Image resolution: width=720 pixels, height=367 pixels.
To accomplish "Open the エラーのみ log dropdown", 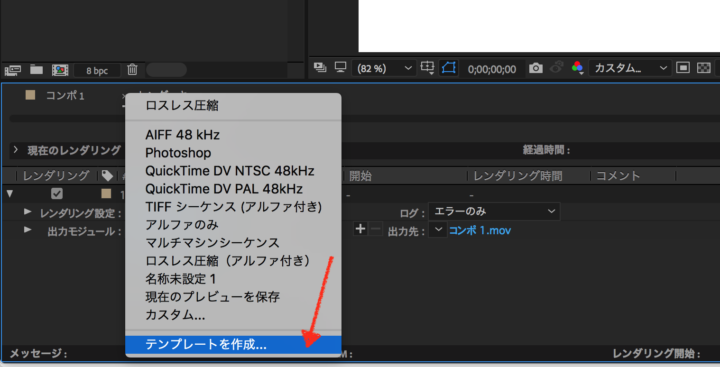I will click(494, 211).
